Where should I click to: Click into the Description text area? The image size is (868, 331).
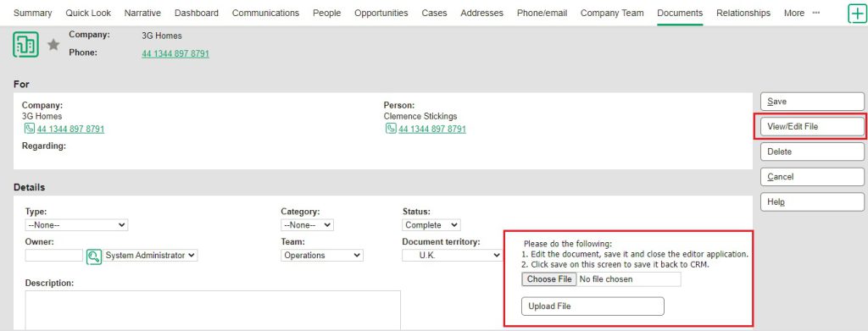(x=213, y=310)
